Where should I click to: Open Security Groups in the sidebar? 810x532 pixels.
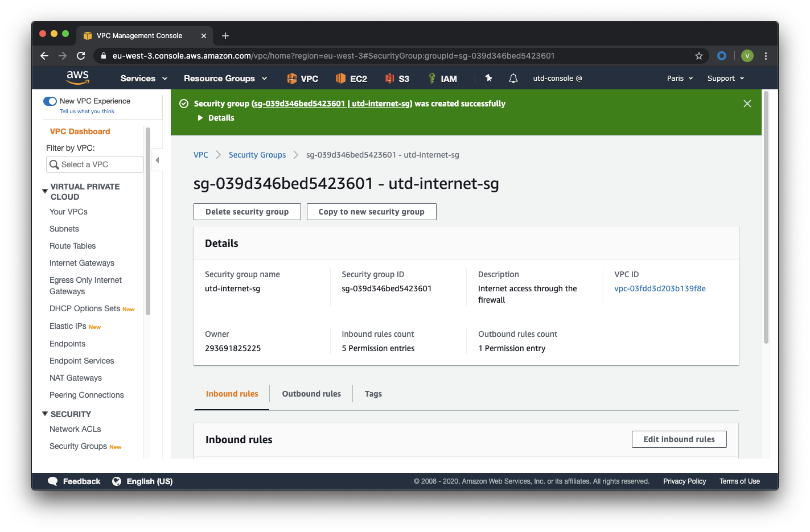coord(78,446)
